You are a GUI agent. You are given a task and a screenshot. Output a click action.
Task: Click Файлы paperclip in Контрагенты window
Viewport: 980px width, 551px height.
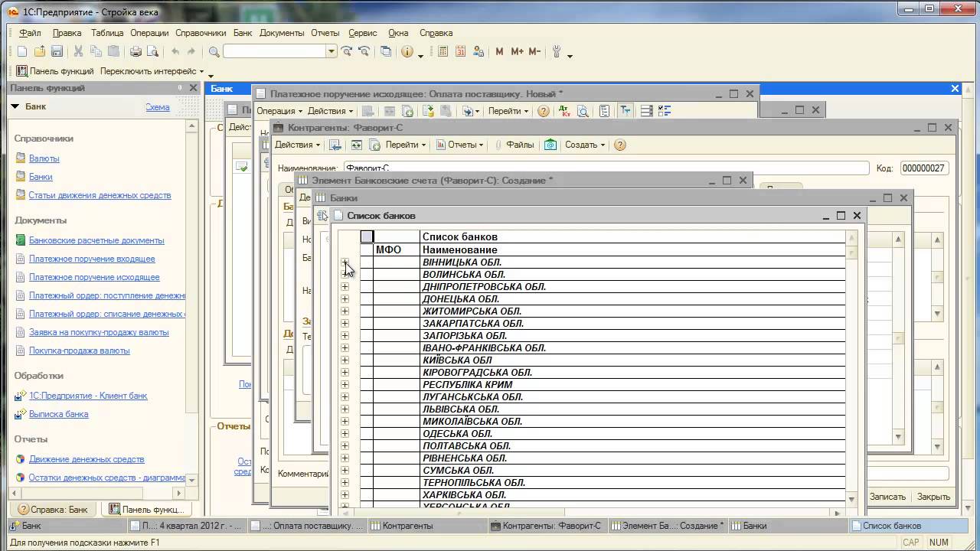pos(514,145)
